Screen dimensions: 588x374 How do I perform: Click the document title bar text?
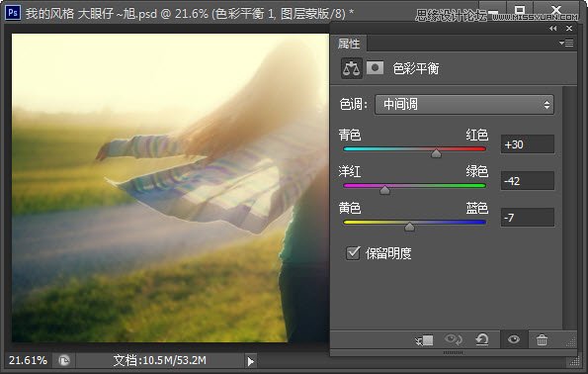point(190,14)
